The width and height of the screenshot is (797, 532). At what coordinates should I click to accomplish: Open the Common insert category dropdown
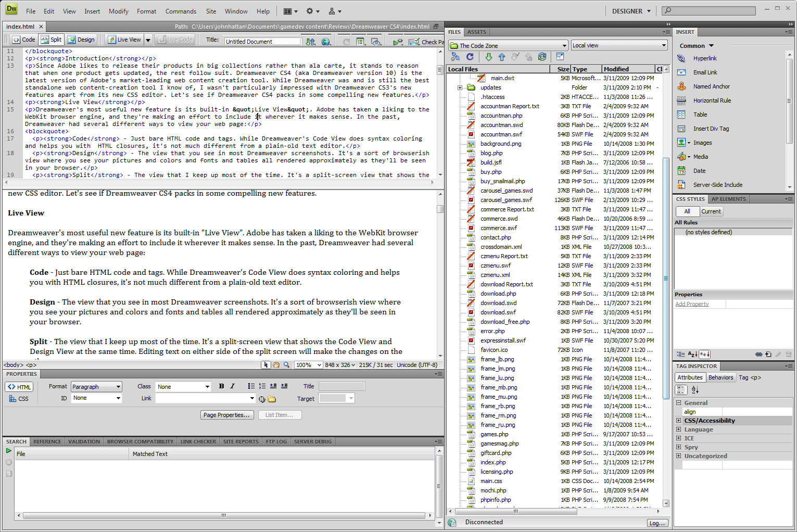point(697,46)
